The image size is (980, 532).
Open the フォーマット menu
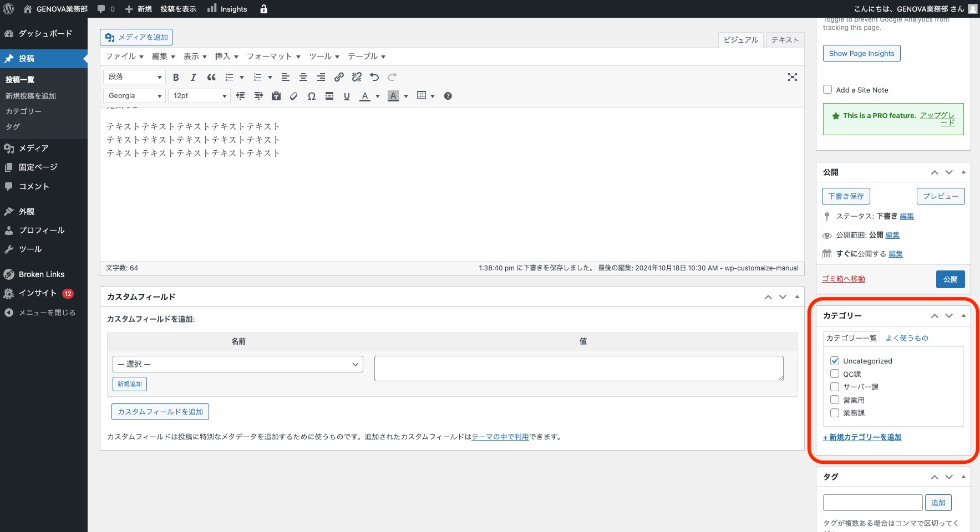point(273,57)
